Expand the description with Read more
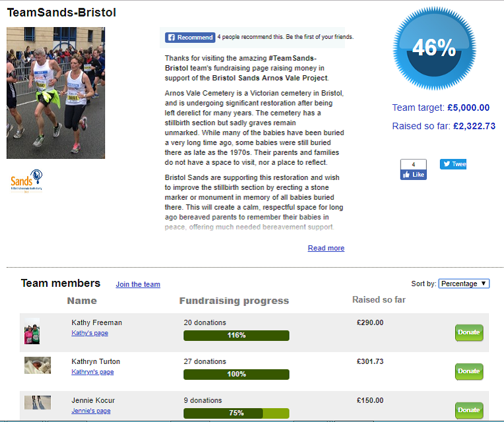The image size is (504, 422). coord(326,248)
